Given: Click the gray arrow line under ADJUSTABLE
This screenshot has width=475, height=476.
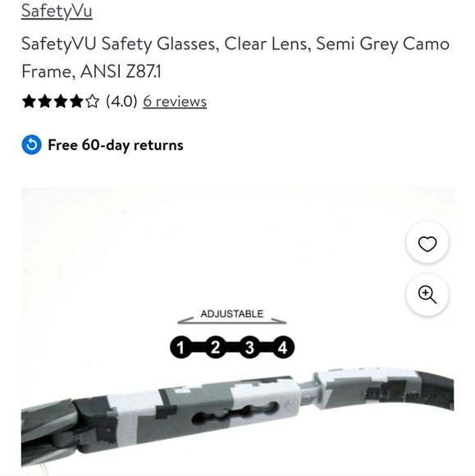Looking at the screenshot, I should point(232,322).
